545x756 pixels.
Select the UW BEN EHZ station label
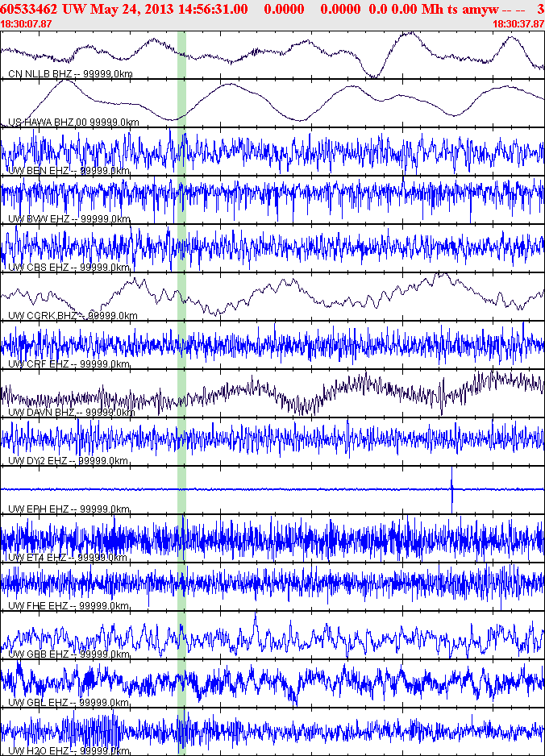pos(69,171)
